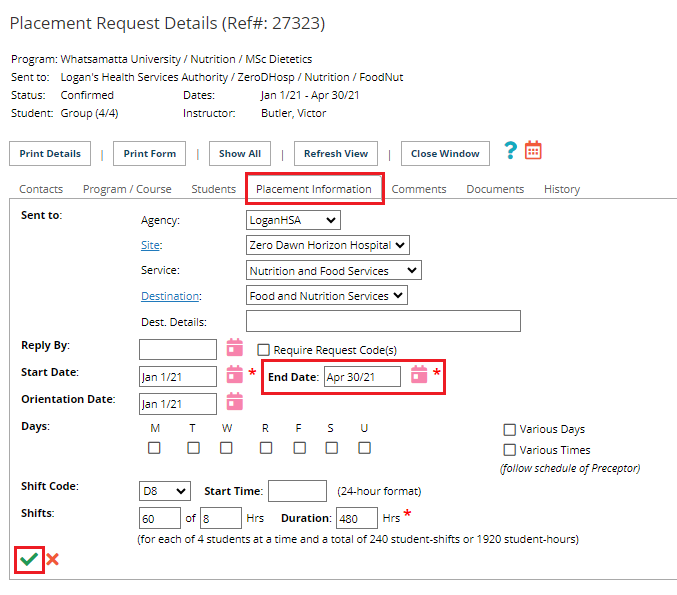Save changes with the green checkmark
Screen dimensions: 677x595
(x=29, y=560)
